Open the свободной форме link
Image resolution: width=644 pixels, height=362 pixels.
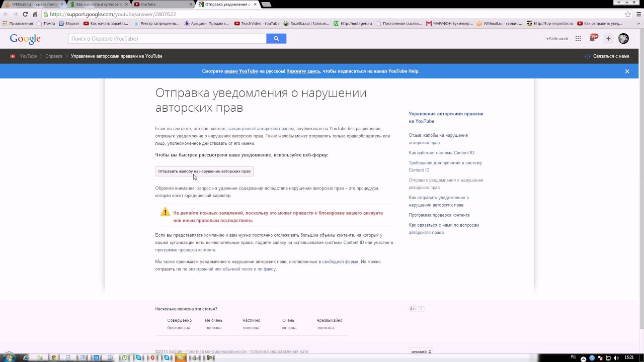[340, 262]
